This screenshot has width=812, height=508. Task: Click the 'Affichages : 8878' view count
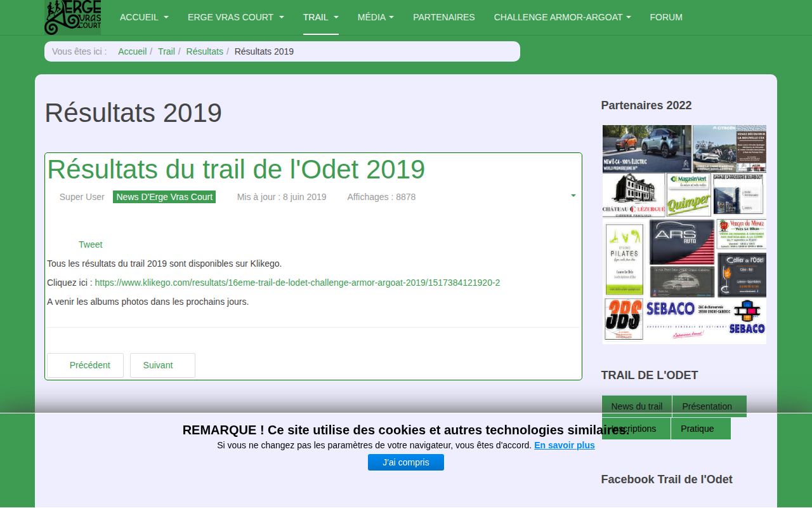pos(381,197)
